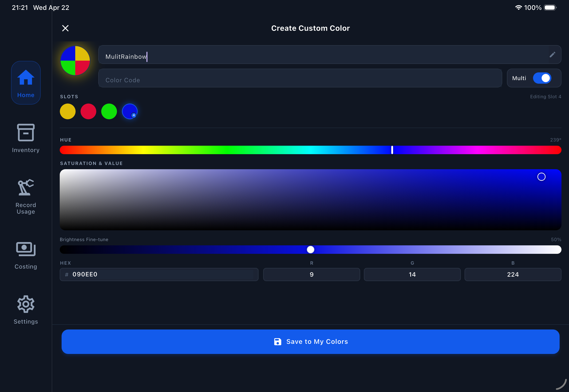Open Settings gear icon
The width and height of the screenshot is (569, 392).
[x=26, y=304]
